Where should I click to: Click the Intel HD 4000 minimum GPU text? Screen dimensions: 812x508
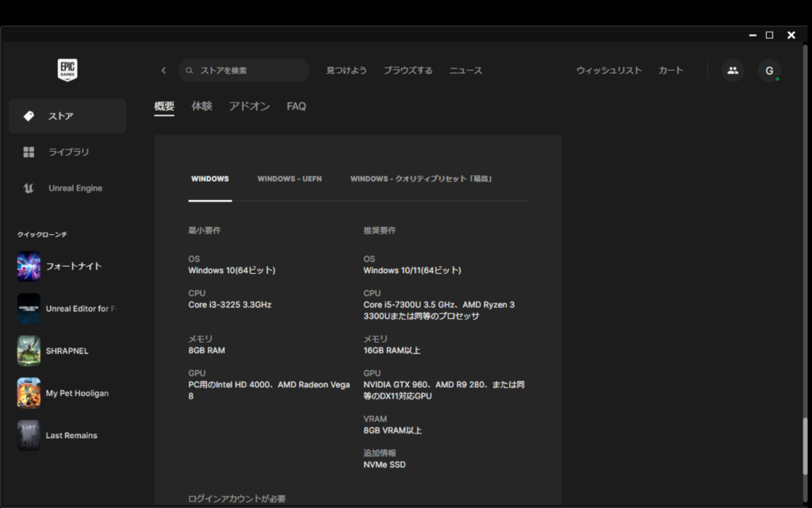click(x=270, y=391)
